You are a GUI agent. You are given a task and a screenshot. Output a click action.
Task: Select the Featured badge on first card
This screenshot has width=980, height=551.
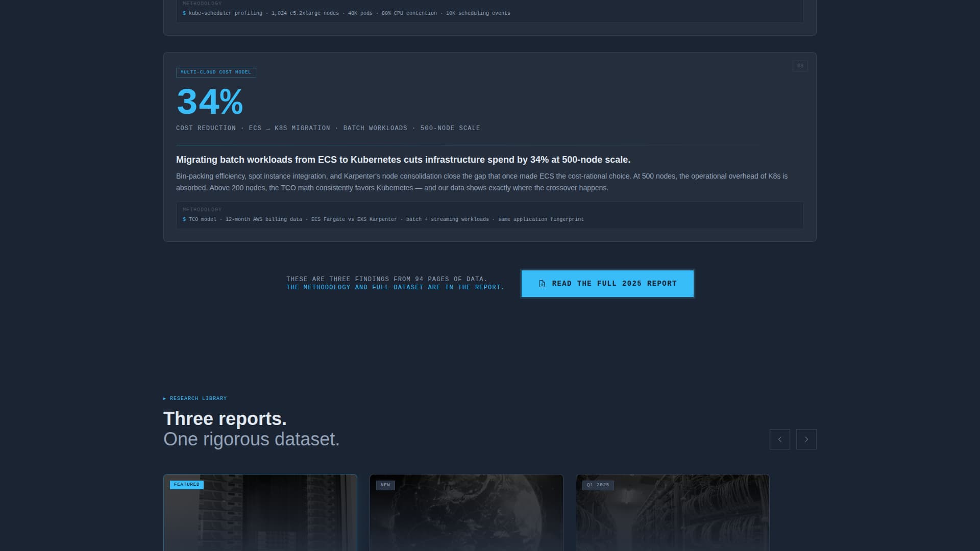click(x=187, y=485)
